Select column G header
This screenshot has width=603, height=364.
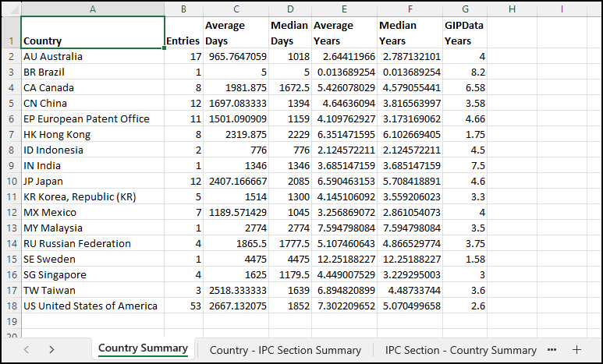pos(465,9)
